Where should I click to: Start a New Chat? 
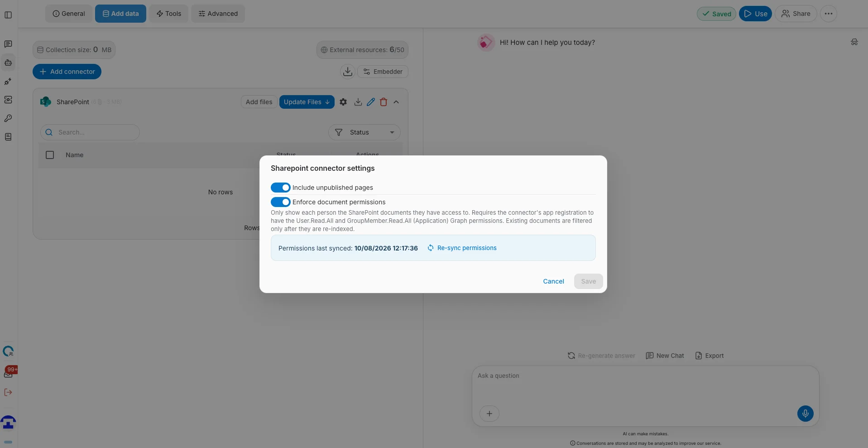point(665,356)
